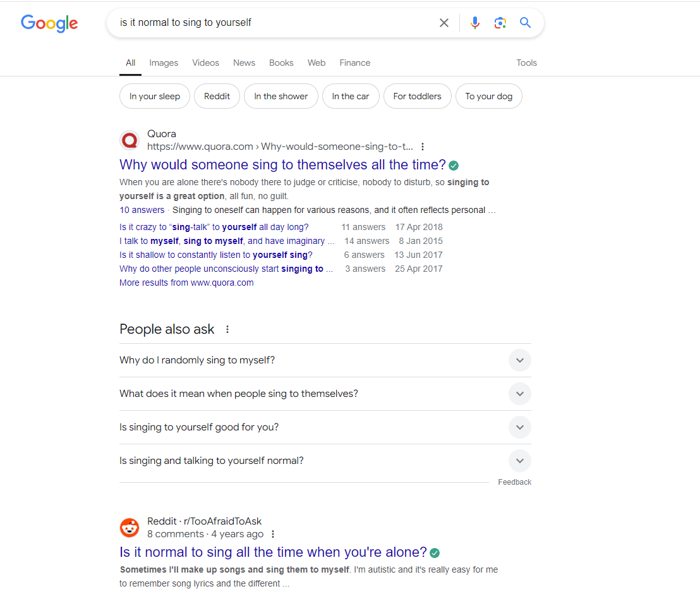Expand "Is singing to yourself good for you?"

[x=519, y=427]
